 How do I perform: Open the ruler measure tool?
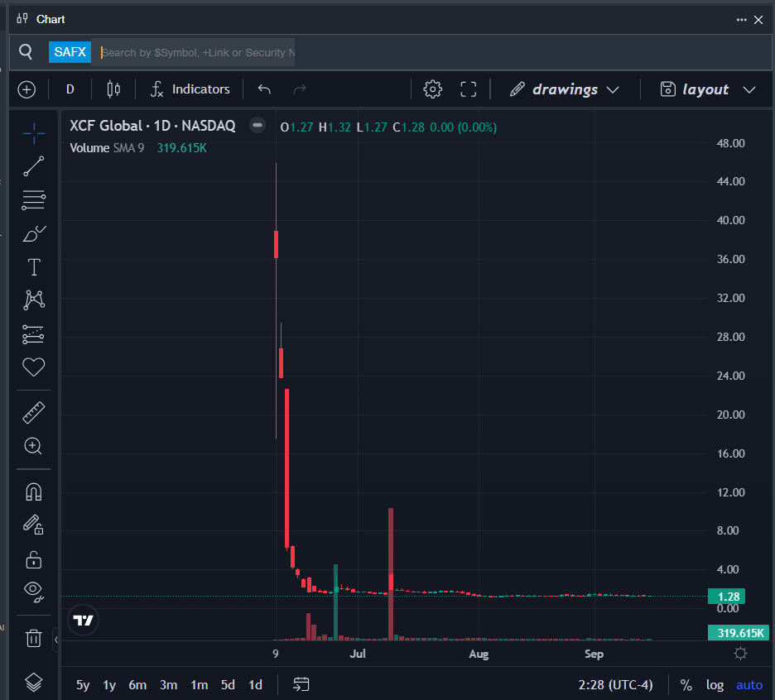pyautogui.click(x=33, y=411)
